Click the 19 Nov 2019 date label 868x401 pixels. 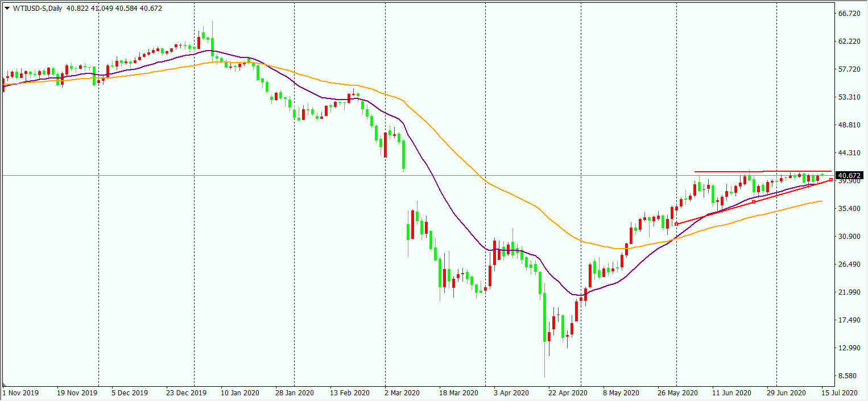(76, 393)
